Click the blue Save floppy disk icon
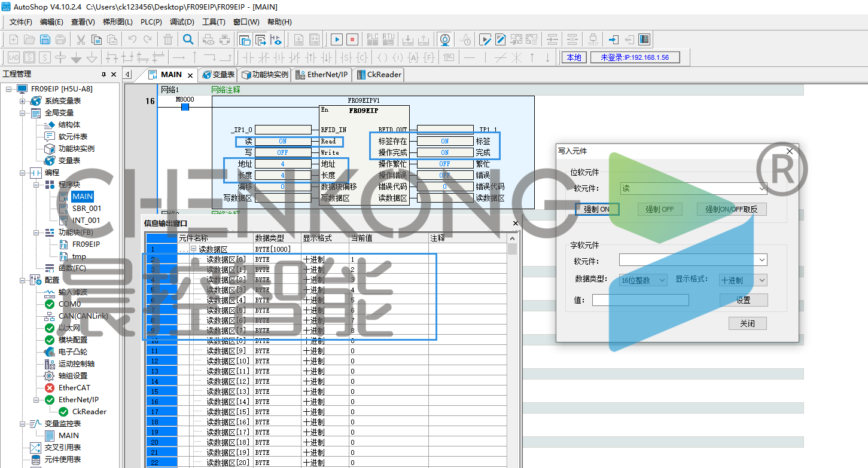This screenshot has height=468, width=868. tap(45, 40)
